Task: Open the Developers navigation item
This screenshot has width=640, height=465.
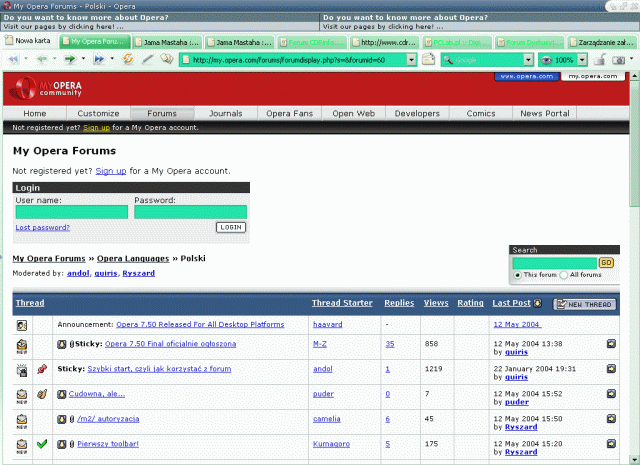Action: click(417, 113)
